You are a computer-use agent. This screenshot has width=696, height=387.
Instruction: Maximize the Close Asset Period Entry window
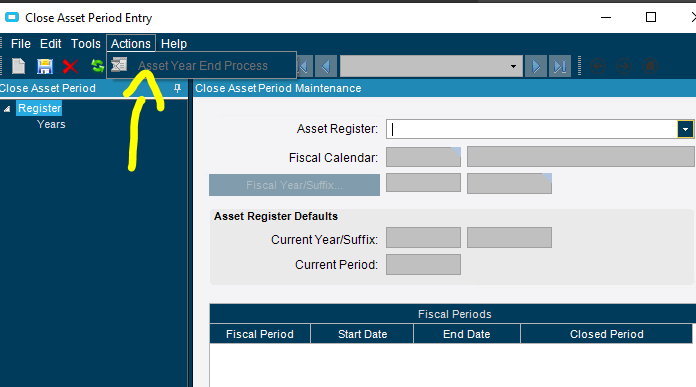[x=651, y=17]
